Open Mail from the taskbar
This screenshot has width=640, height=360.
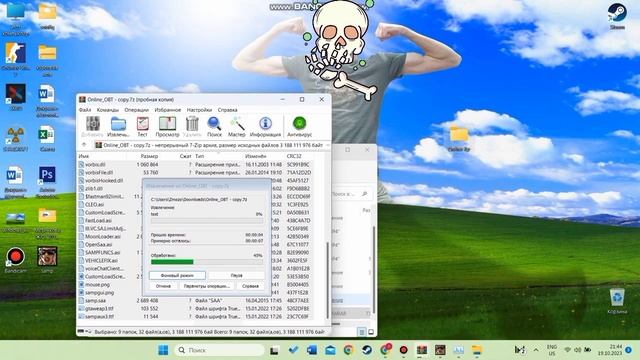pos(330,350)
